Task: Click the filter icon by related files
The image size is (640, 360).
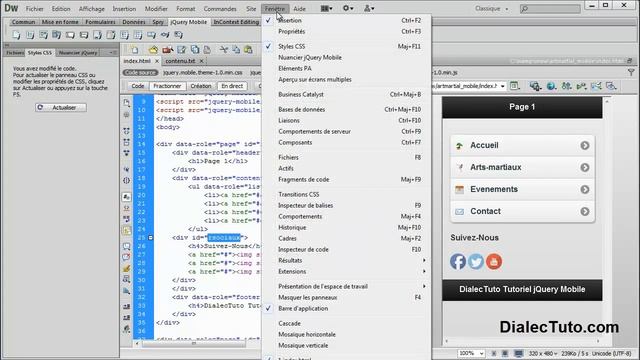Action: coord(631,72)
